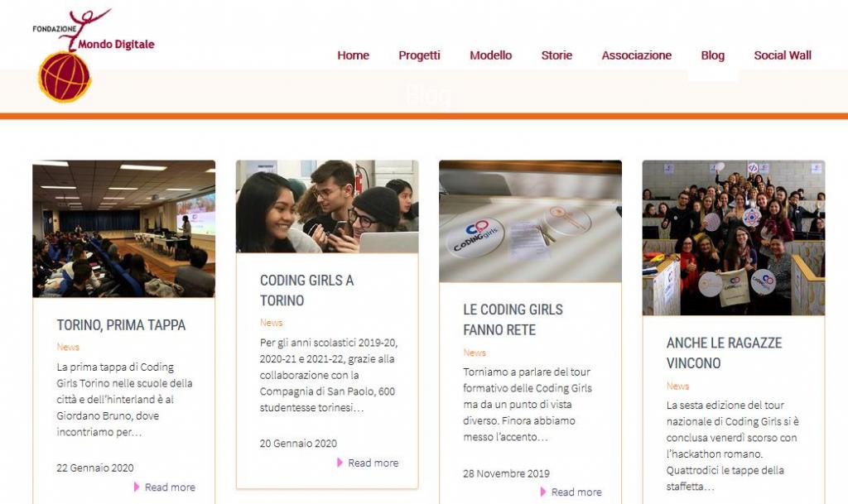Select Storie in the navigation bar
Screen dimensions: 848x504
(x=556, y=55)
